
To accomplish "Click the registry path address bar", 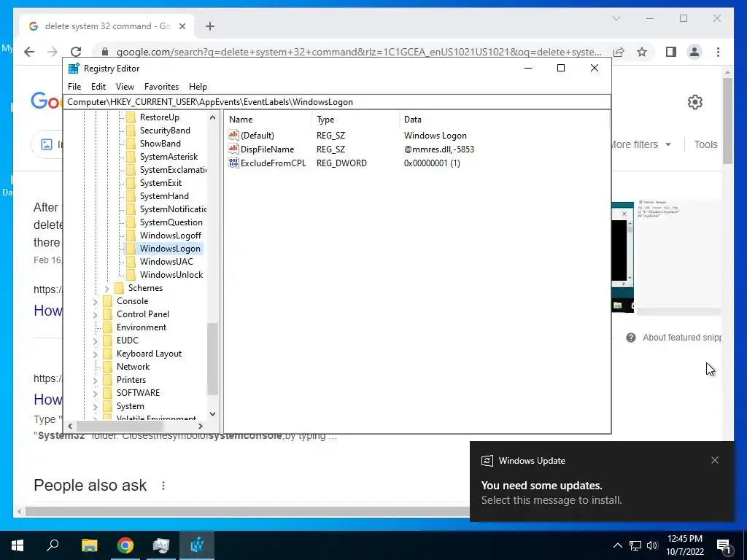I will pyautogui.click(x=337, y=102).
